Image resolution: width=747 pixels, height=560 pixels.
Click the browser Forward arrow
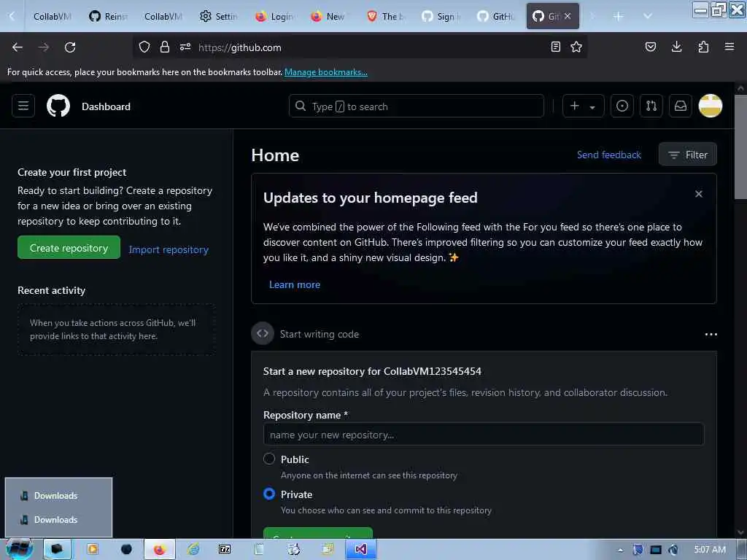(44, 47)
